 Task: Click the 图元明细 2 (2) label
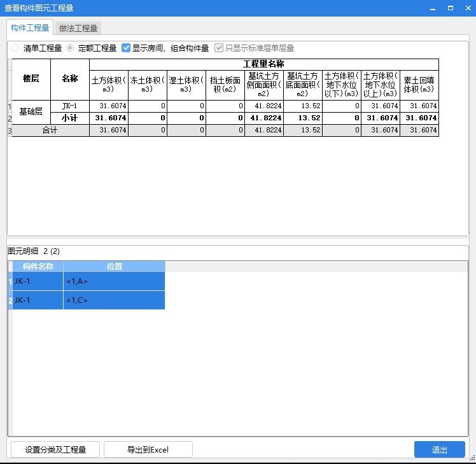pyautogui.click(x=34, y=251)
